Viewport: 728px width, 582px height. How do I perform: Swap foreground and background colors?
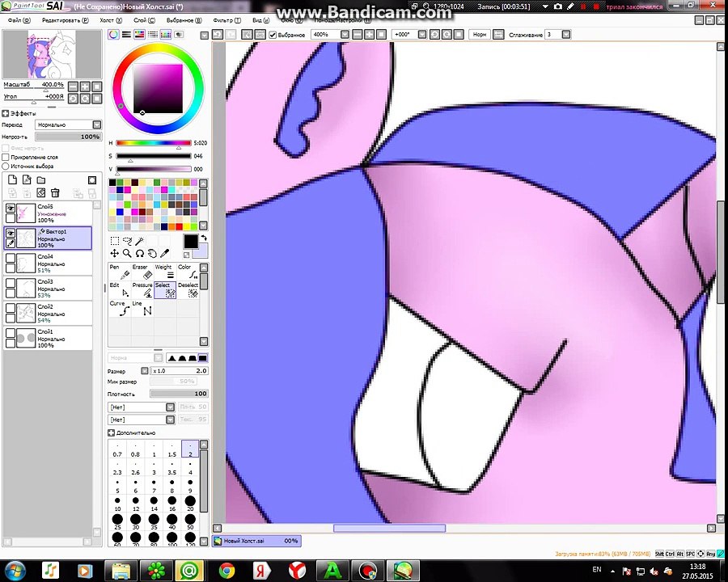coord(203,238)
